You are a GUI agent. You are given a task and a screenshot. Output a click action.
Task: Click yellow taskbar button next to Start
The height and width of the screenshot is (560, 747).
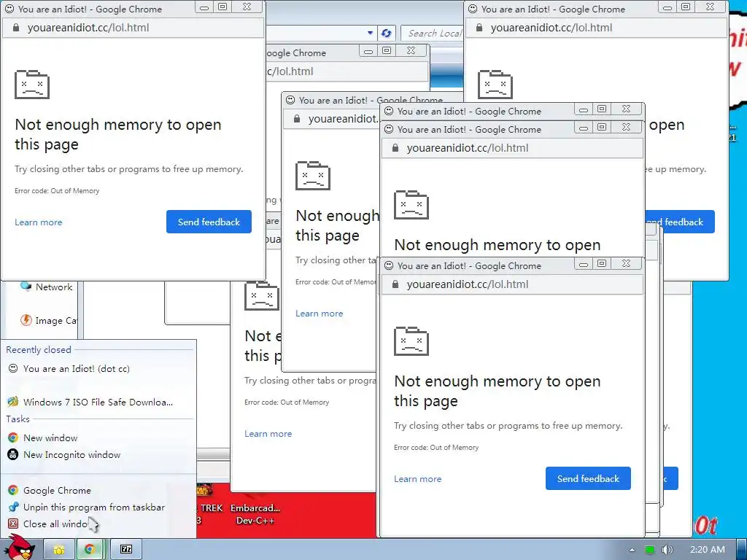[x=58, y=550]
